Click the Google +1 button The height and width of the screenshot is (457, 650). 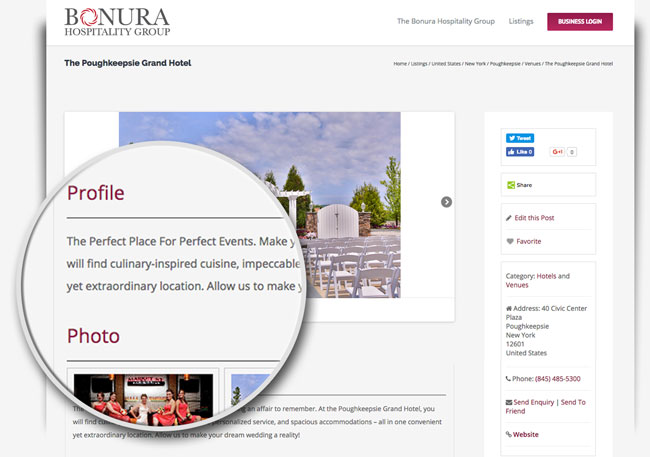coord(557,152)
